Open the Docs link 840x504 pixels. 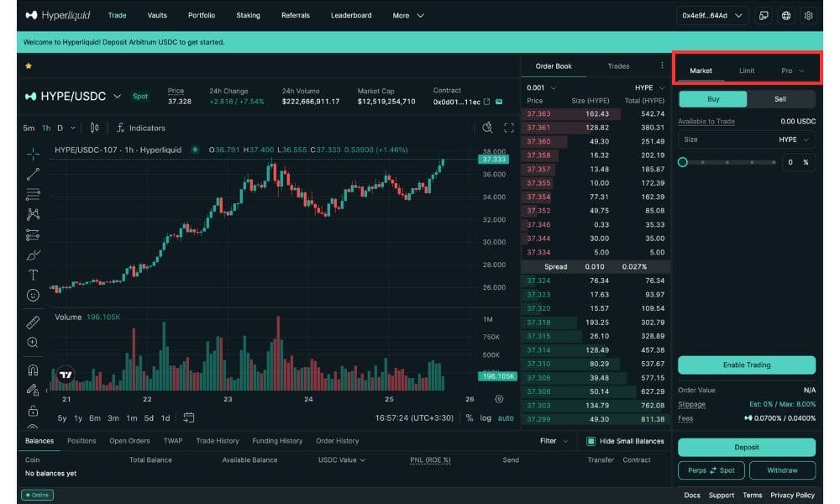tap(691, 495)
